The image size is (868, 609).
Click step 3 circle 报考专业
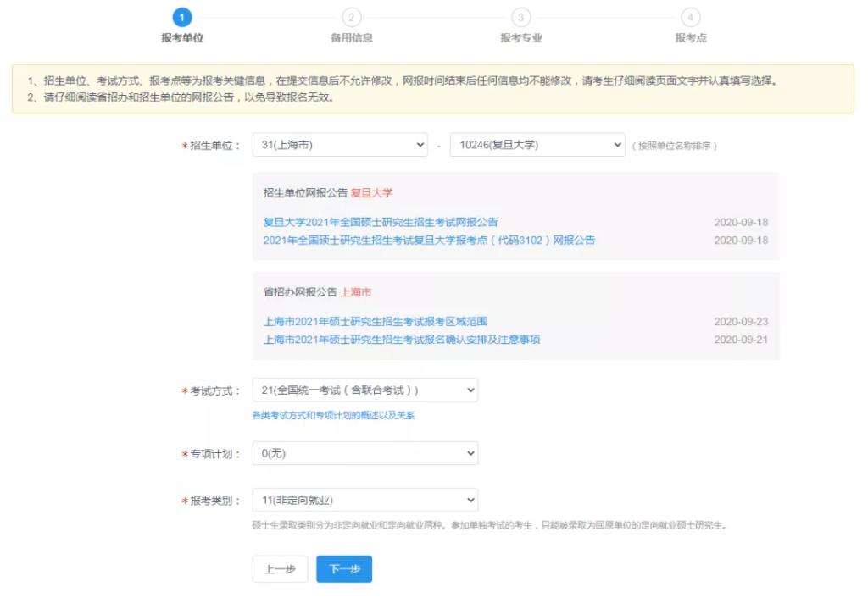[521, 17]
